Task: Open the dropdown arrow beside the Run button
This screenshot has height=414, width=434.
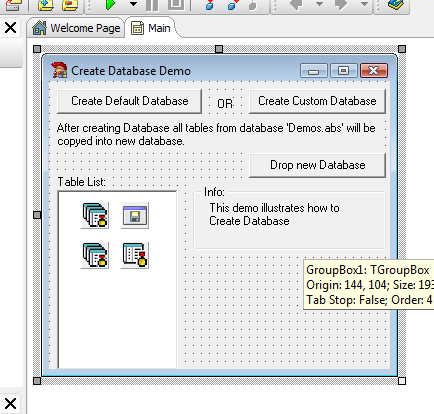Action: 133,4
